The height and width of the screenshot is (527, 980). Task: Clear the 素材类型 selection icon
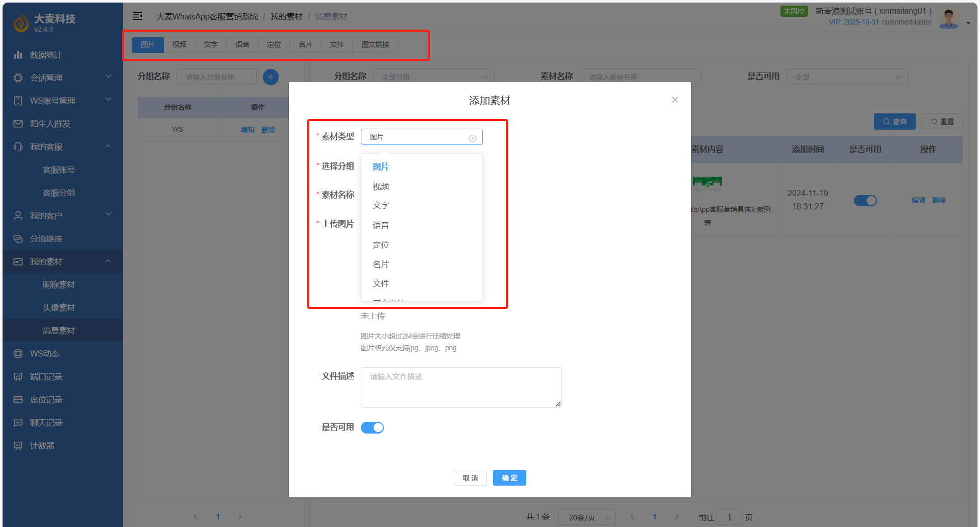point(473,138)
